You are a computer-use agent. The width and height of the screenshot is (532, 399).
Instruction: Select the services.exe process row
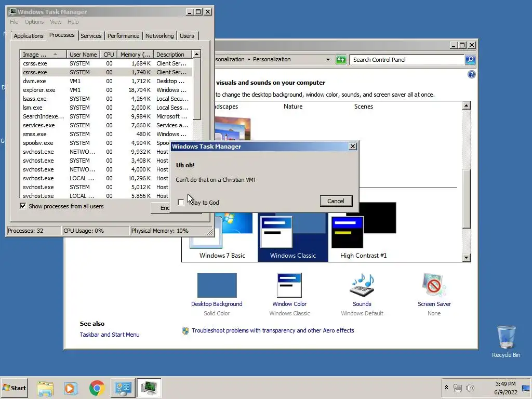pyautogui.click(x=106, y=125)
